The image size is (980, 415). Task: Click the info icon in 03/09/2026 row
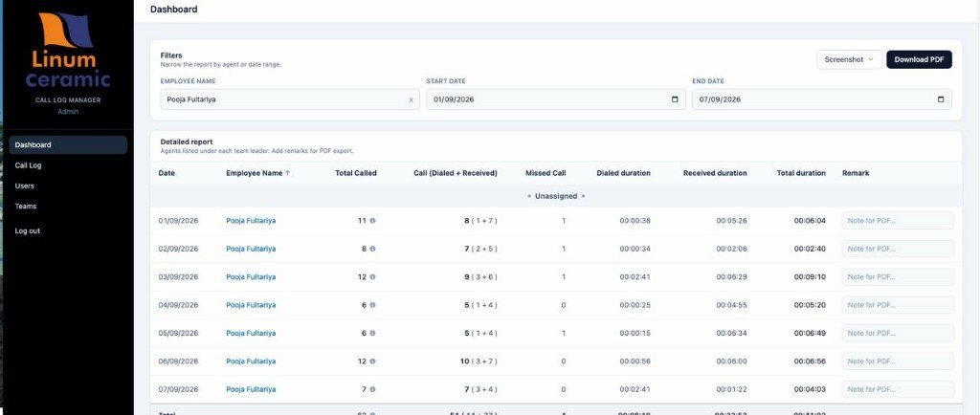(x=372, y=277)
